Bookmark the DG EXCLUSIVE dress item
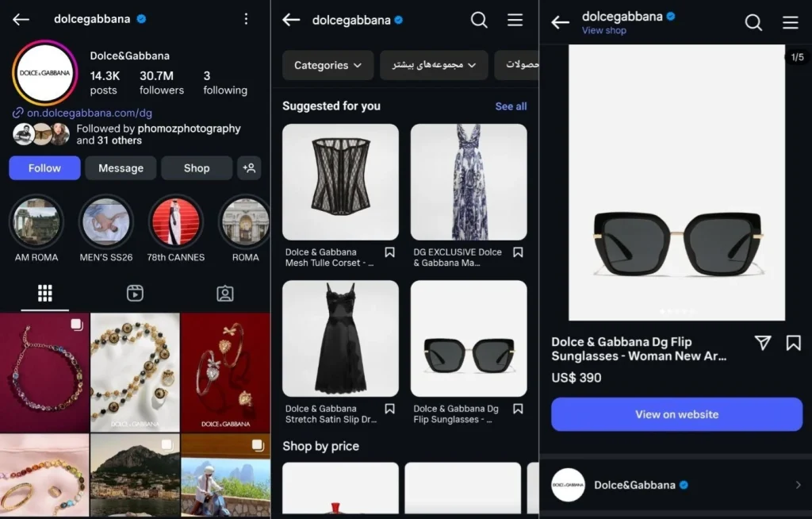Viewport: 812px width, 519px height. [x=518, y=252]
